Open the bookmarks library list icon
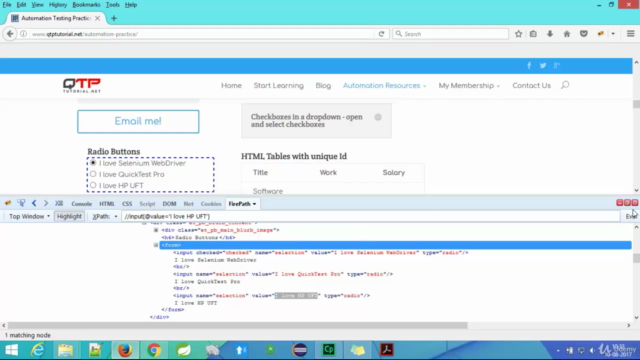The width and height of the screenshot is (640, 360). coord(533,34)
